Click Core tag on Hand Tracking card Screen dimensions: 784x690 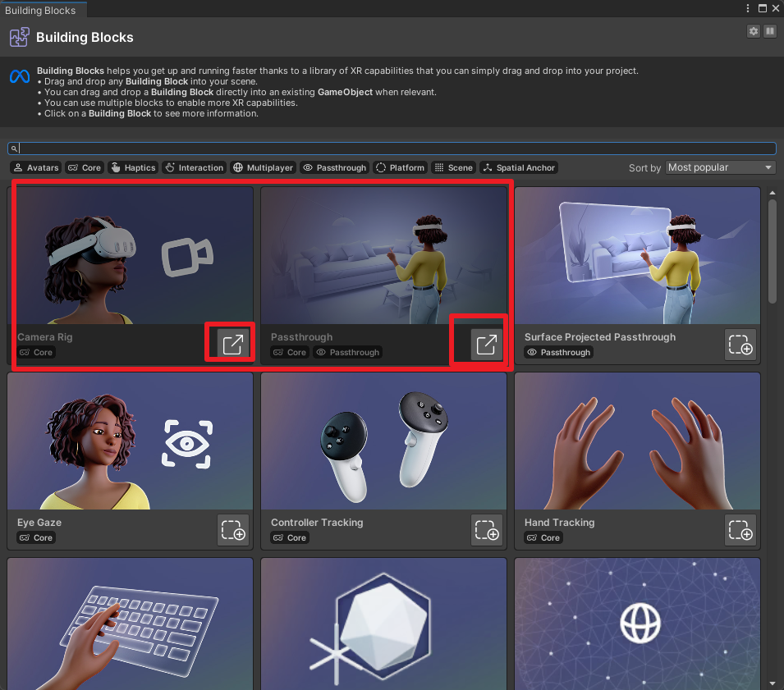(x=543, y=537)
